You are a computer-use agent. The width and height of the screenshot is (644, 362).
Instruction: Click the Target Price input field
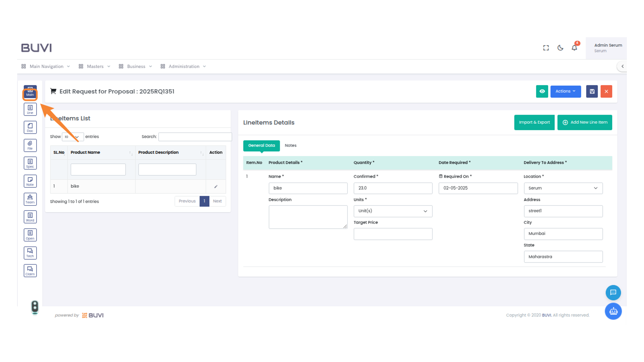pyautogui.click(x=392, y=234)
